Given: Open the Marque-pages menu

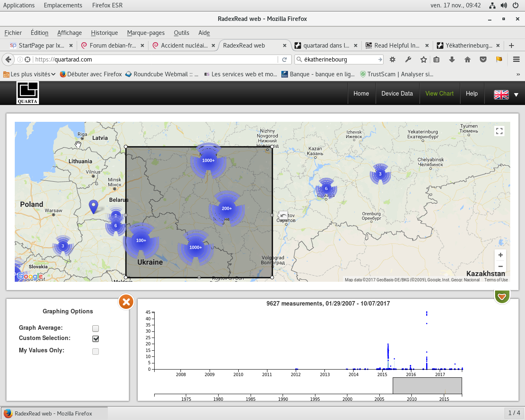Looking at the screenshot, I should coord(146,33).
